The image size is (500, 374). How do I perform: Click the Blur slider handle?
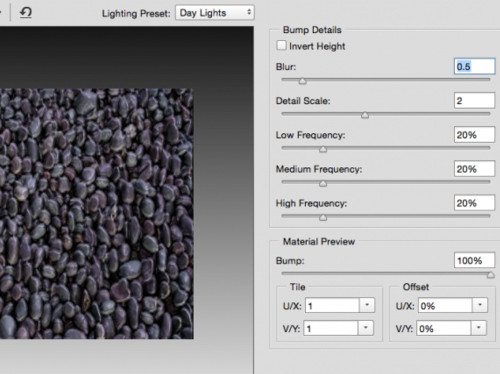pos(302,81)
